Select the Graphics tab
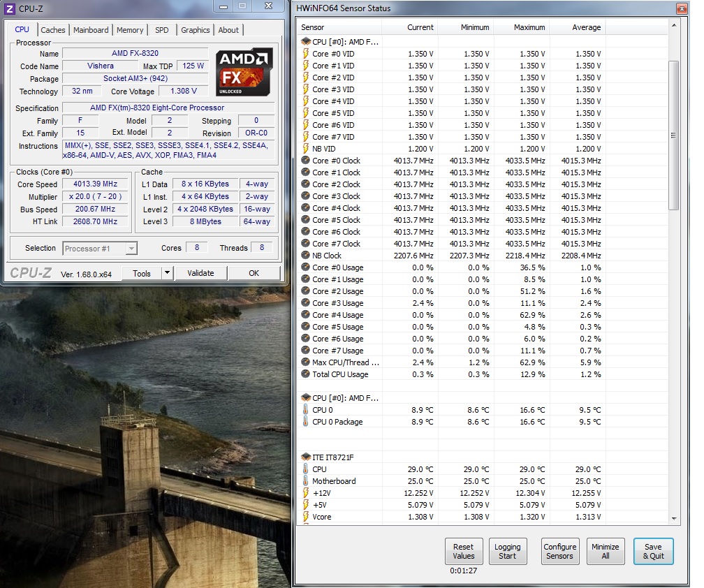The height and width of the screenshot is (588, 704). click(196, 30)
